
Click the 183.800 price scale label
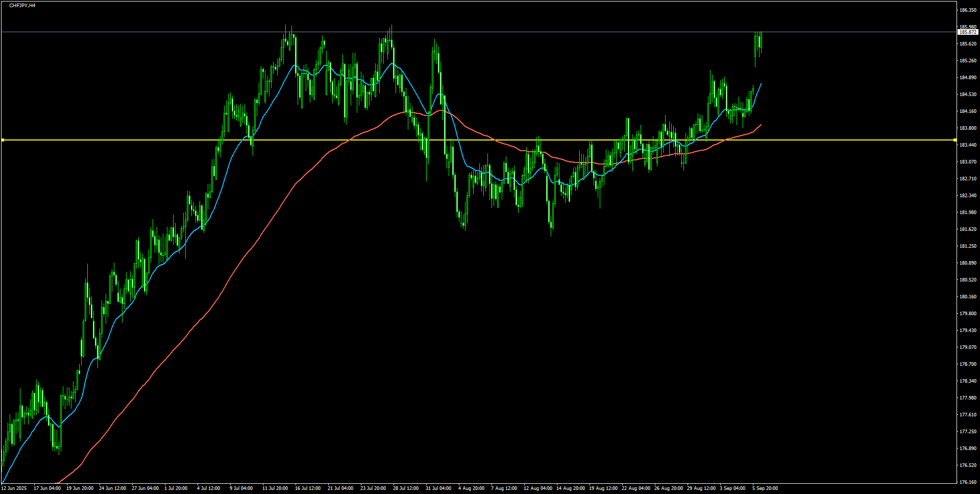(967, 128)
